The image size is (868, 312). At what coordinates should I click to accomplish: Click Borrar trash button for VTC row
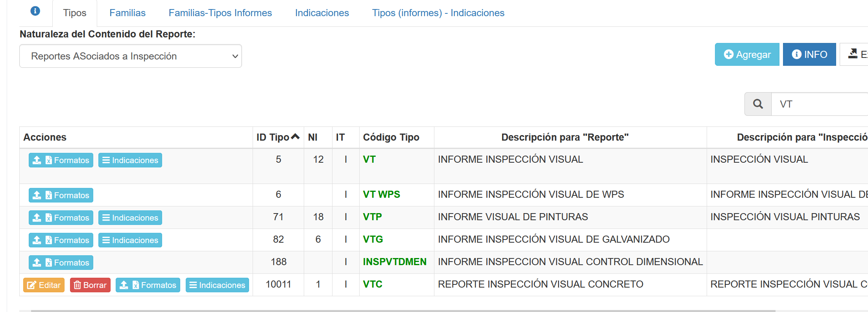point(90,285)
